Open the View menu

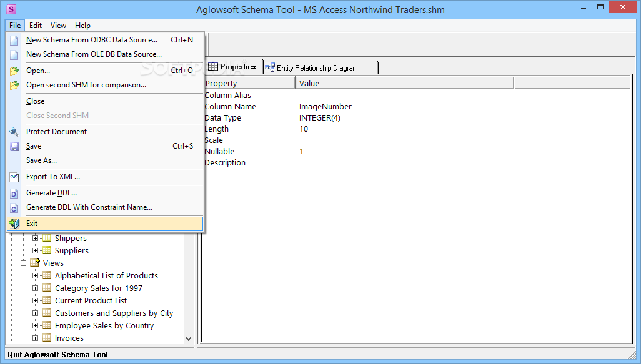click(59, 26)
